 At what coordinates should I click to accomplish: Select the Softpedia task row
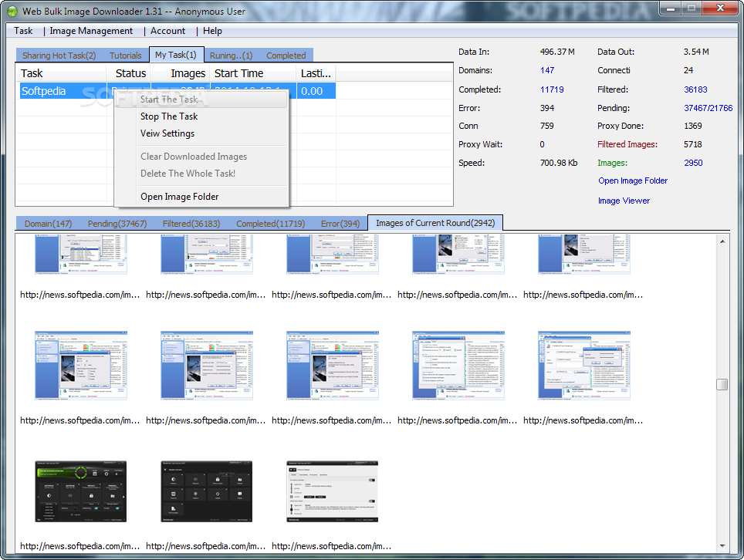[178, 91]
